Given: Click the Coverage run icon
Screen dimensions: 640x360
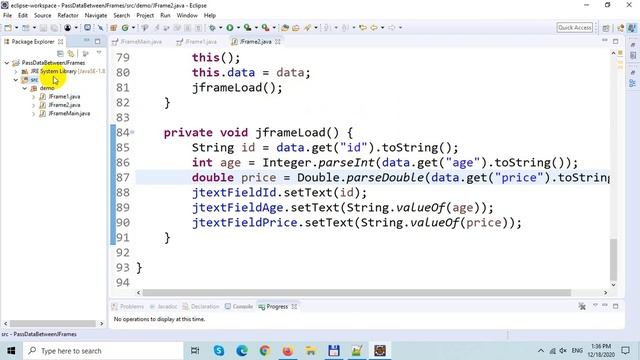Looking at the screenshot, I should click(x=247, y=28).
